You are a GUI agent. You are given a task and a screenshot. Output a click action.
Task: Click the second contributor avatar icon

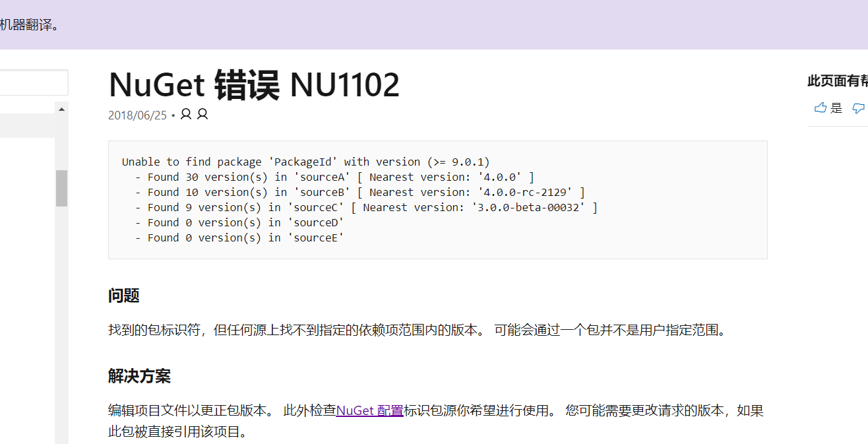(x=202, y=115)
